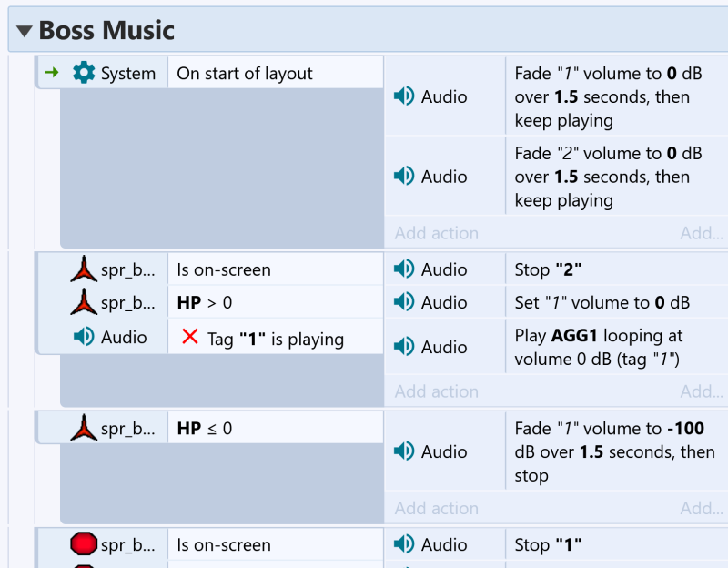Select the Audio icon for Stop "2" action

point(403,269)
